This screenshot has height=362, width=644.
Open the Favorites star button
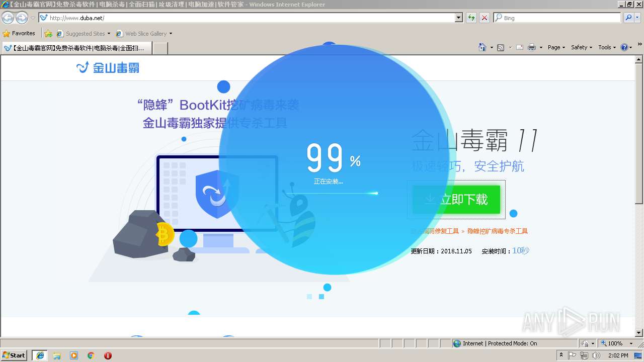click(x=19, y=33)
